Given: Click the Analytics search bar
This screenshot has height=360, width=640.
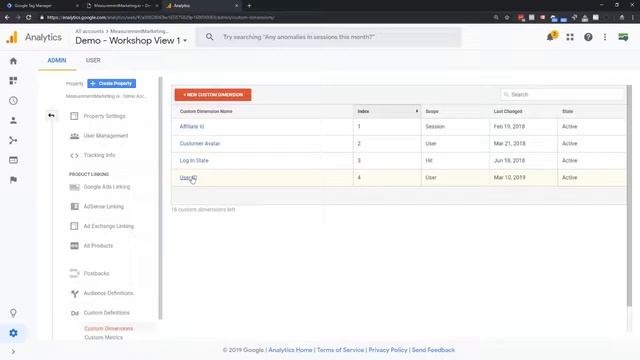Looking at the screenshot, I should [329, 37].
